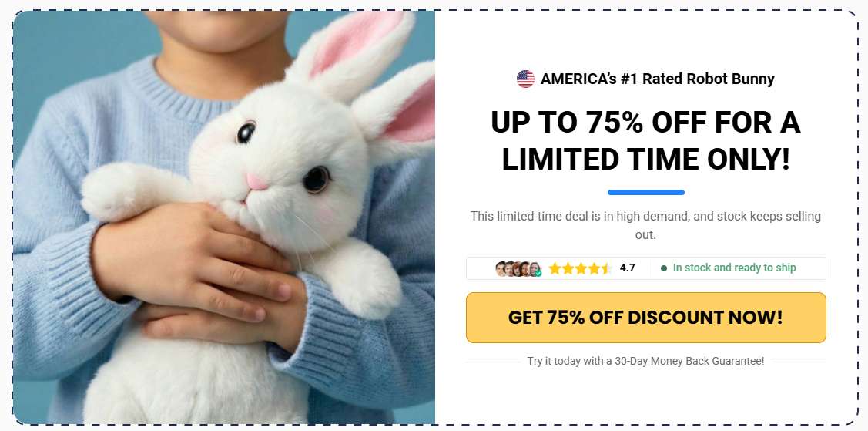This screenshot has height=431, width=868.
Task: Click the American flag icon
Action: (x=525, y=79)
